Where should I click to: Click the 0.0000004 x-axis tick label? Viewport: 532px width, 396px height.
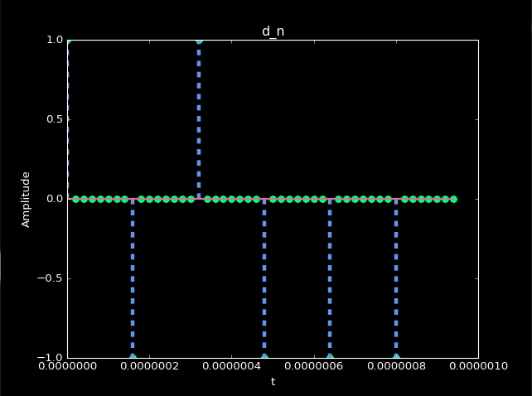point(231,369)
